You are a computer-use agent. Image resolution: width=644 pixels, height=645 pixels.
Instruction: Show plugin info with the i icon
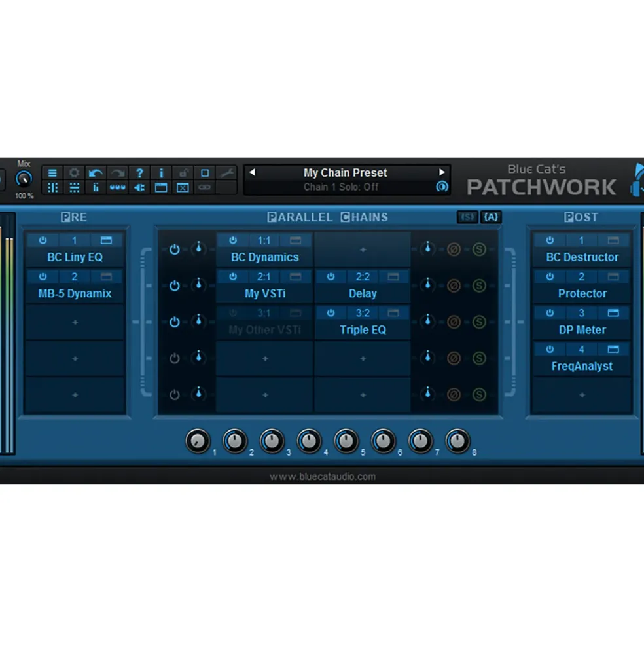coord(161,173)
